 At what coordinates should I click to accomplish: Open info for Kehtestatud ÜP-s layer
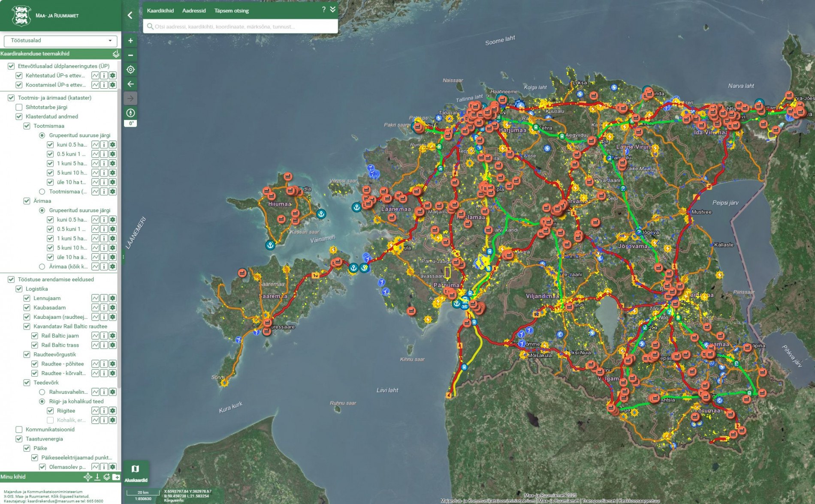click(104, 75)
